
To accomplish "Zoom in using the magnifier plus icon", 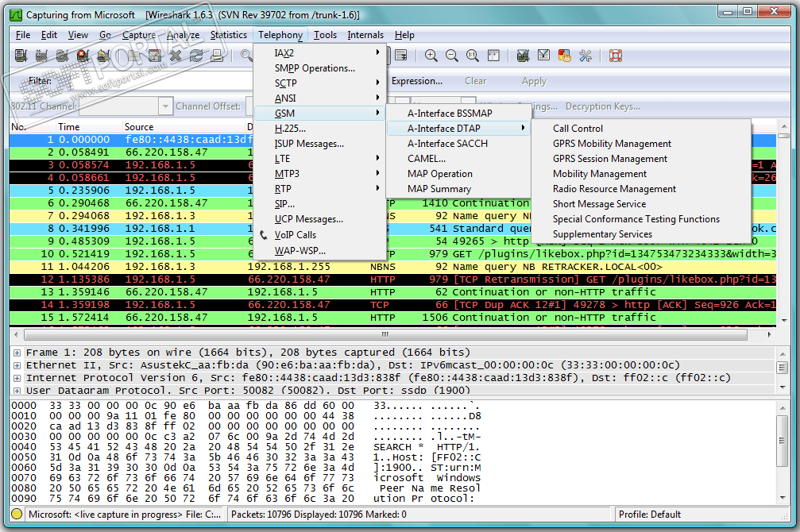I will click(x=431, y=56).
